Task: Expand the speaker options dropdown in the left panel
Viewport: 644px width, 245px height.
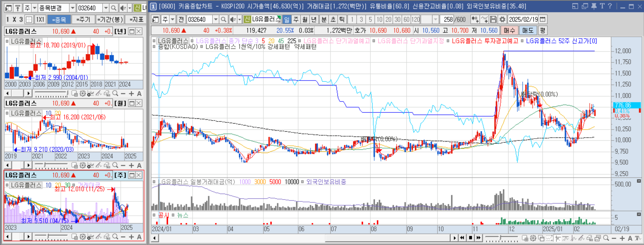Action: tap(130, 8)
